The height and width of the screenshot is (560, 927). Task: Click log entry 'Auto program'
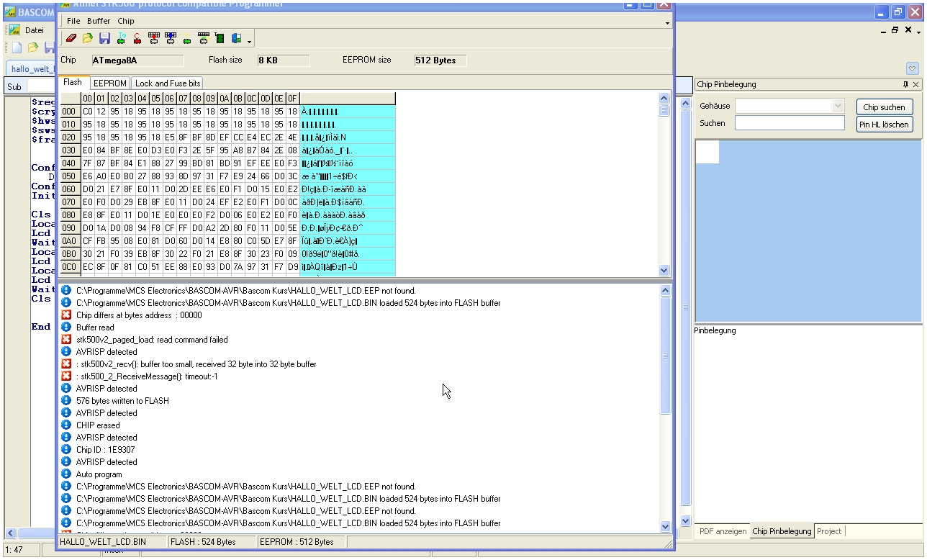pyautogui.click(x=99, y=474)
